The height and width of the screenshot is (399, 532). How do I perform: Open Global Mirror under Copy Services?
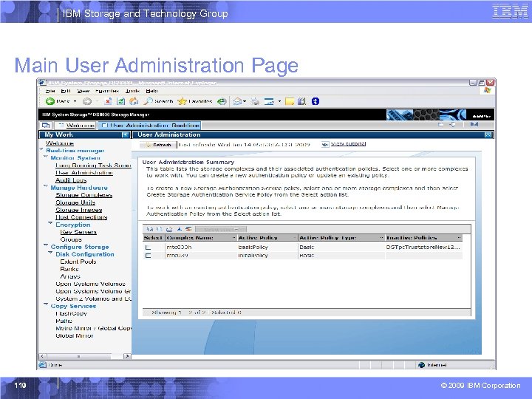(x=75, y=335)
